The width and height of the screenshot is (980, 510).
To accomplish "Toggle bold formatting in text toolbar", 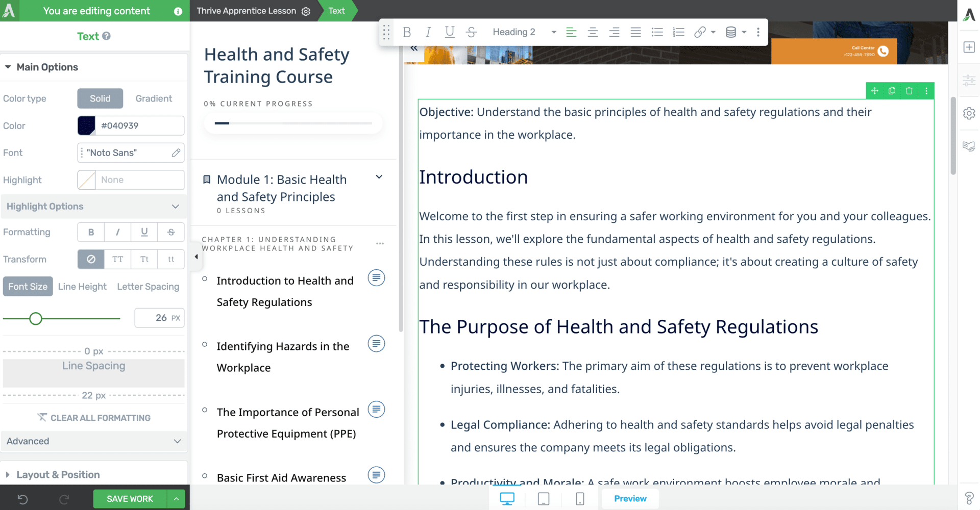I will (x=407, y=32).
